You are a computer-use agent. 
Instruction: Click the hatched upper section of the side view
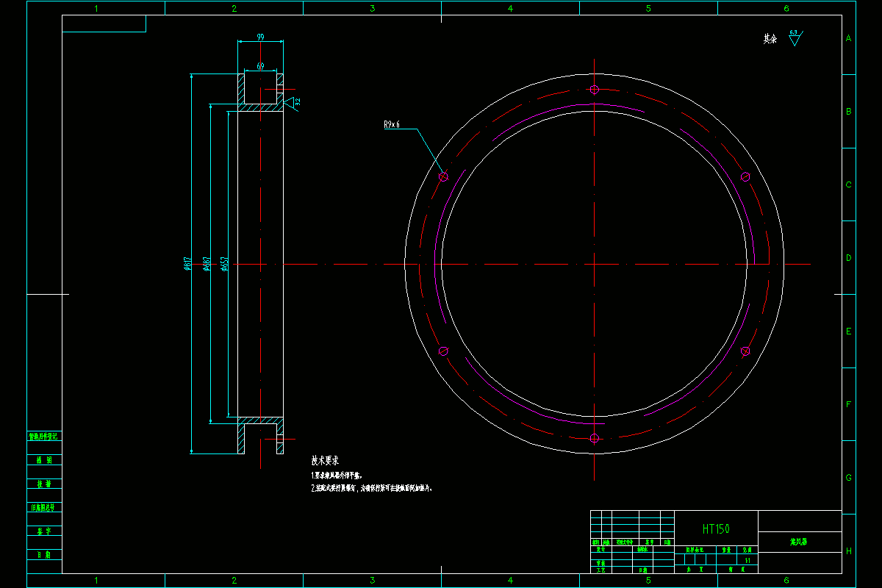261,107
